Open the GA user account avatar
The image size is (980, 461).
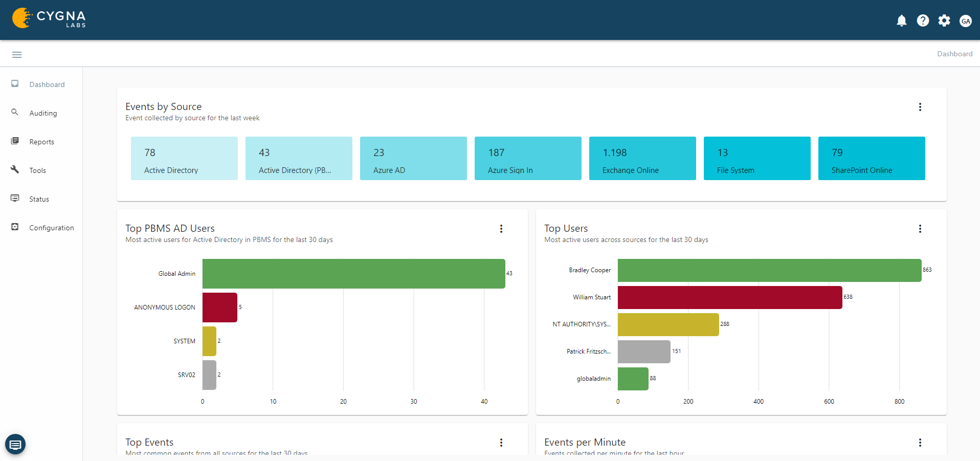(965, 20)
